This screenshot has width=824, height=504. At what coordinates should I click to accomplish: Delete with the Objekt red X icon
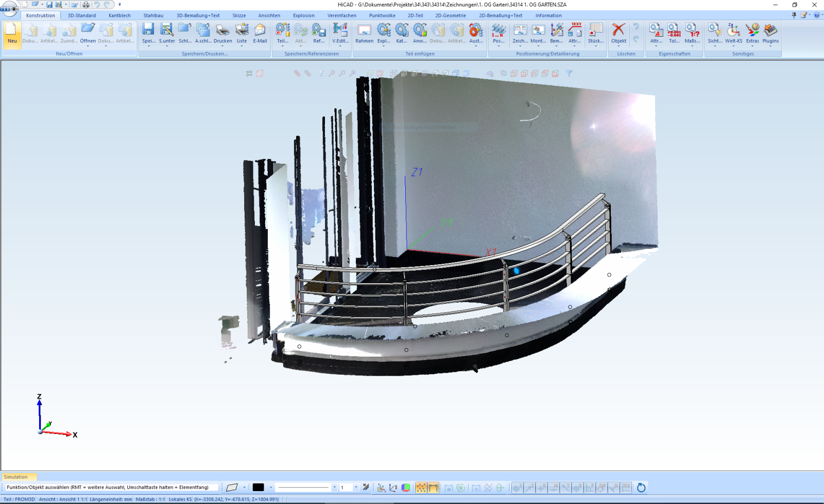[619, 30]
